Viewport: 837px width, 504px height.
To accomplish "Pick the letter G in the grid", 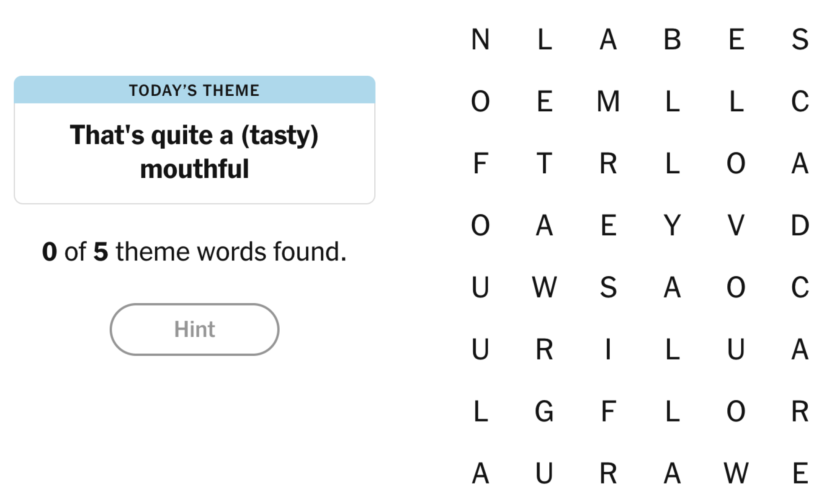I will click(x=544, y=411).
